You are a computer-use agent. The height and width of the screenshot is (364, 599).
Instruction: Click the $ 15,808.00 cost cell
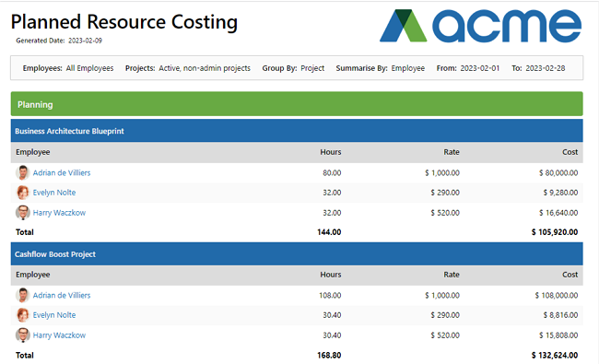point(558,335)
